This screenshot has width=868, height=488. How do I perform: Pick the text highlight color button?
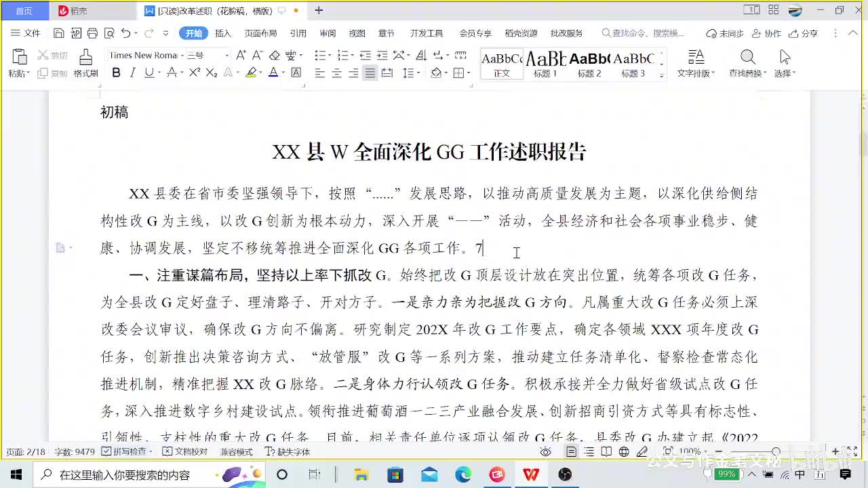pos(252,73)
